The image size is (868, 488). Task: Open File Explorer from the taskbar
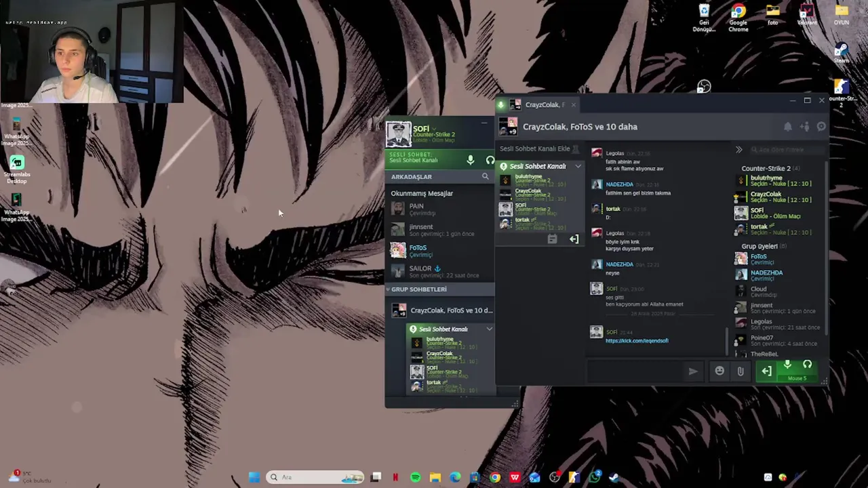tap(435, 477)
